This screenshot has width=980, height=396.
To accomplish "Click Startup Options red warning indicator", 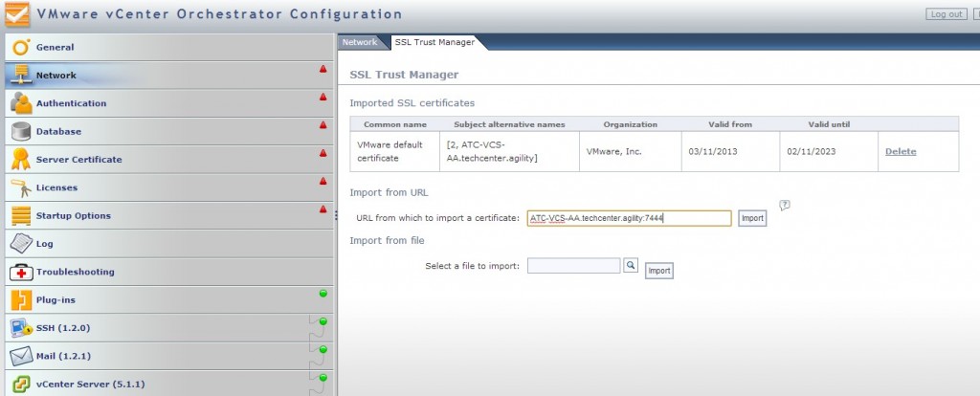I will click(x=323, y=209).
